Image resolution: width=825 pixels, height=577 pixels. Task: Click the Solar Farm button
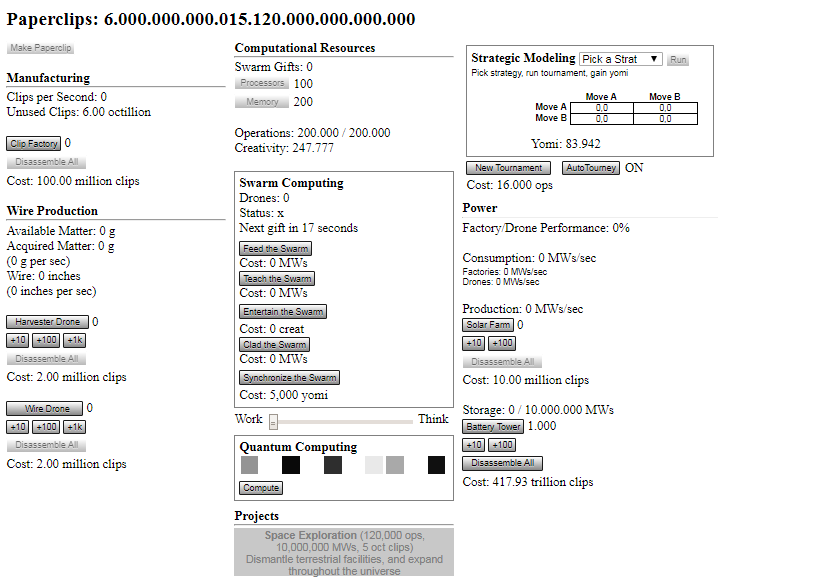(488, 325)
